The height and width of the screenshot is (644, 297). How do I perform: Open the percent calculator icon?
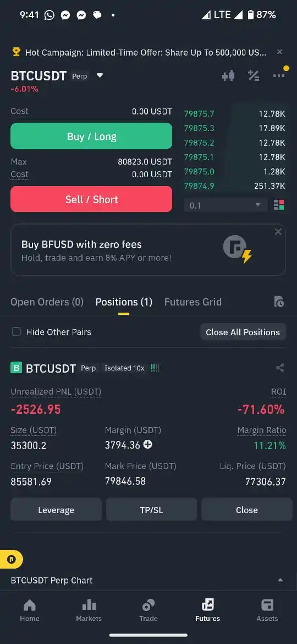click(254, 75)
